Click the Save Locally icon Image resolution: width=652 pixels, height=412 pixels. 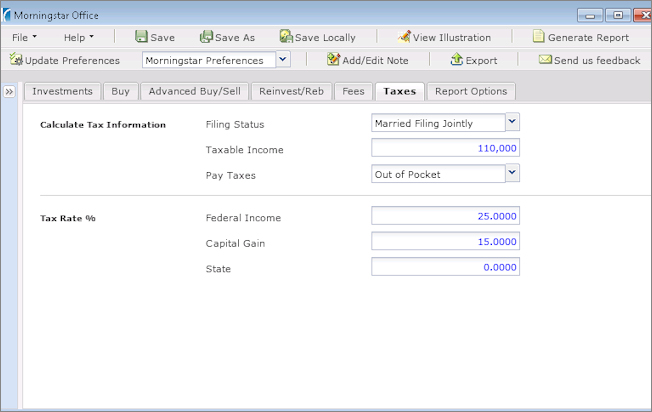click(x=286, y=37)
